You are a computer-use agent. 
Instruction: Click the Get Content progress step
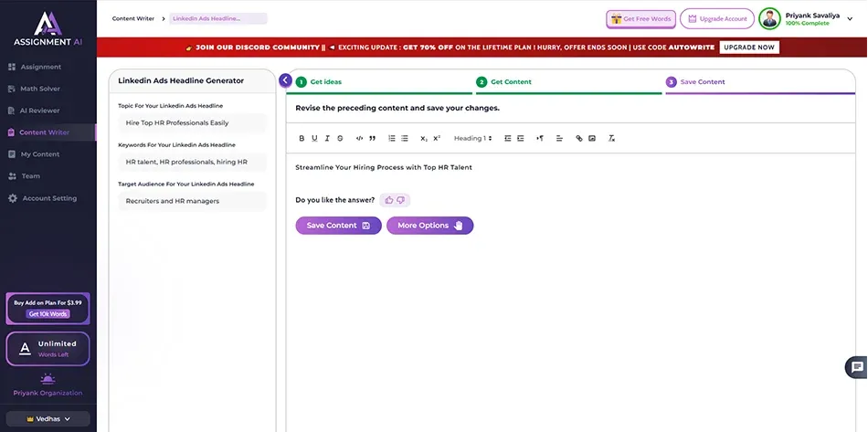(510, 82)
